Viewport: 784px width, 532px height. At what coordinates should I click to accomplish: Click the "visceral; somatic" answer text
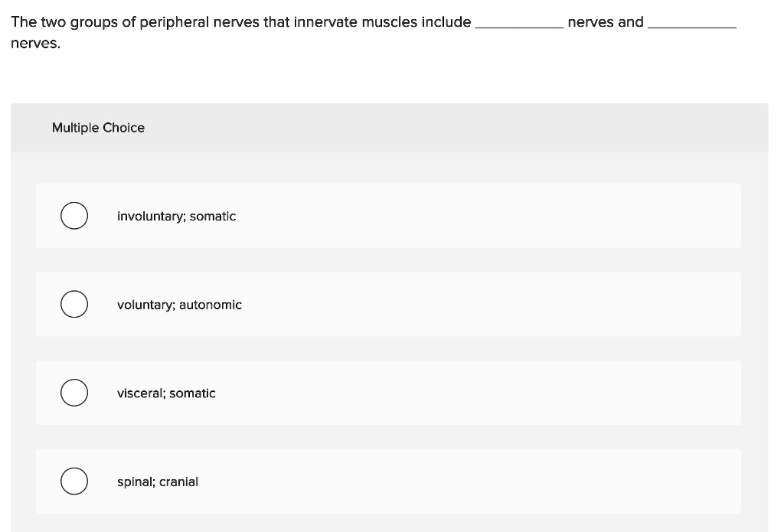tap(166, 393)
